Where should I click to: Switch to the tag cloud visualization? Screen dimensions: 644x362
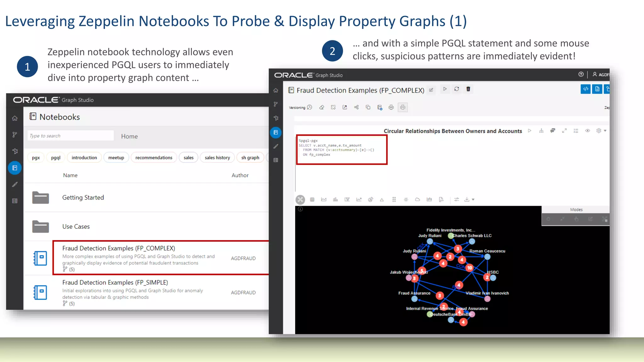pos(418,200)
